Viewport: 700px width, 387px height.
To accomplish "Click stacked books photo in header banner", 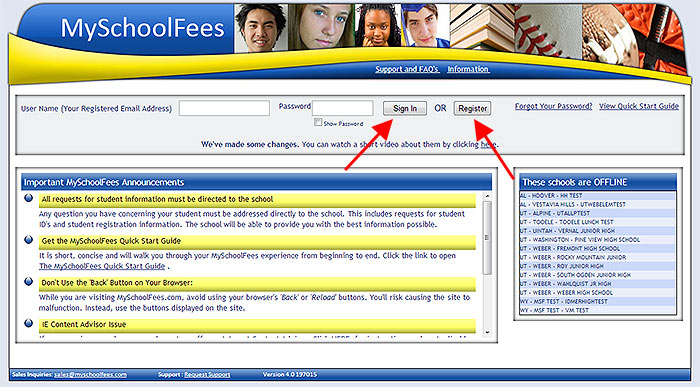I will point(482,27).
